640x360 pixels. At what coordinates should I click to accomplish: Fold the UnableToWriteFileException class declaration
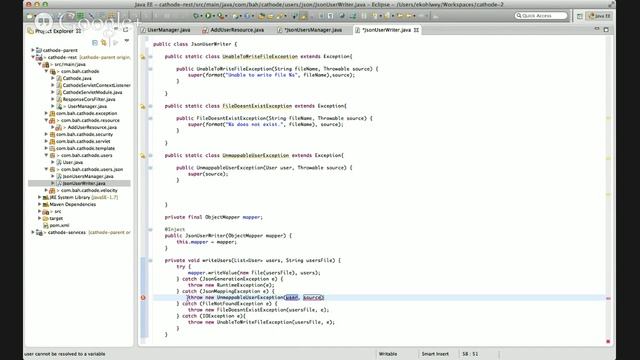pyautogui.click(x=150, y=57)
